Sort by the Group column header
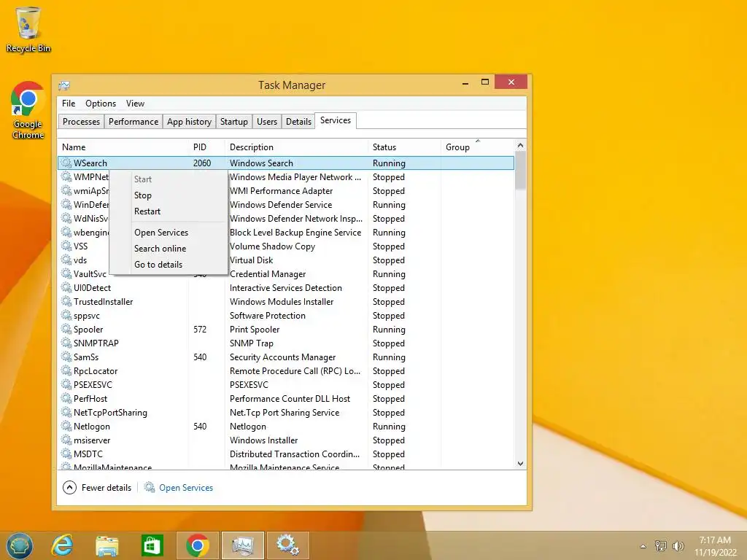The height and width of the screenshot is (560, 747). tap(477, 147)
